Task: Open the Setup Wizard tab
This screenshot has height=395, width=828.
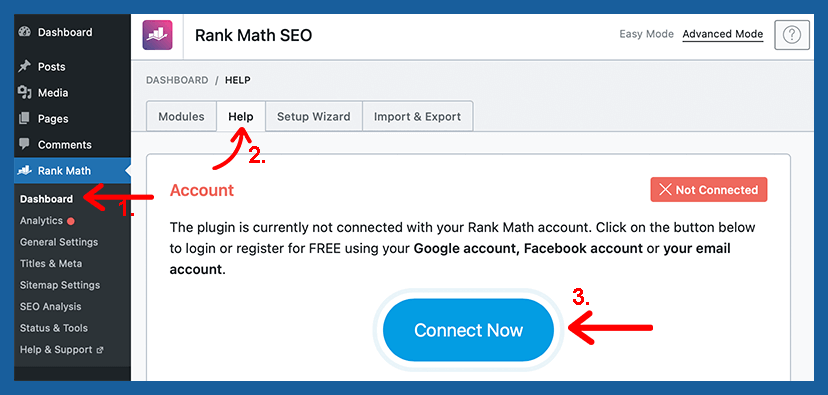Action: click(314, 117)
